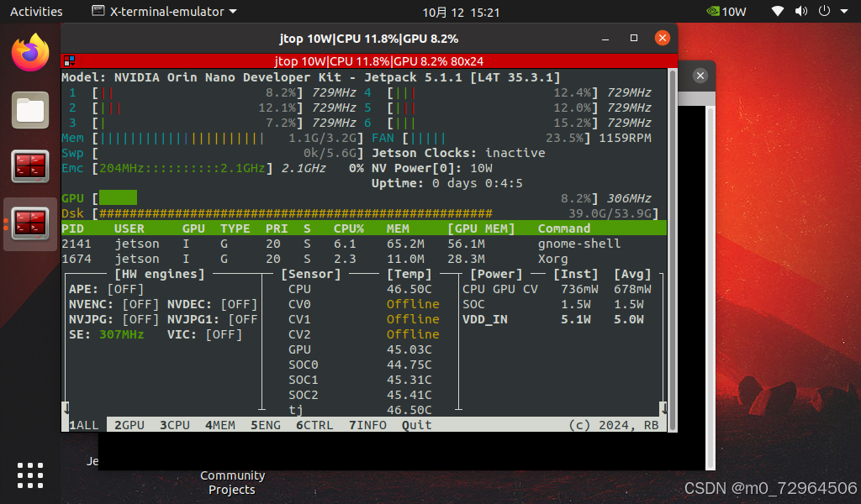Click the CPU% column header
The height and width of the screenshot is (504, 861).
(x=349, y=228)
